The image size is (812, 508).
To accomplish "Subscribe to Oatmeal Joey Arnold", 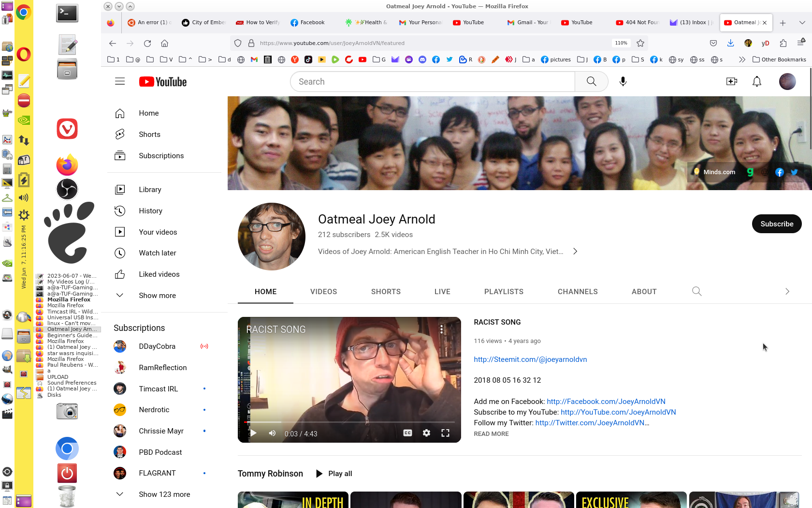I will tap(777, 224).
